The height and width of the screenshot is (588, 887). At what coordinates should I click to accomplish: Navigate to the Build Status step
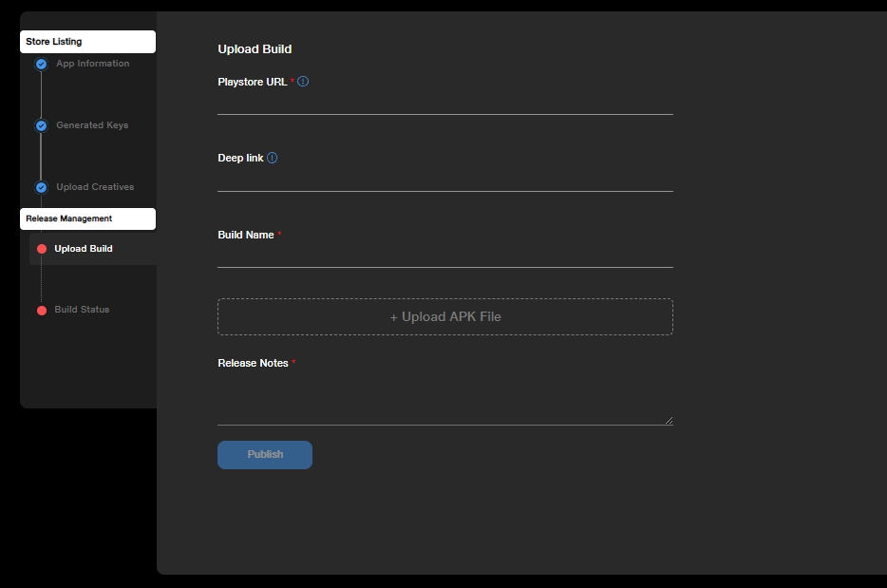click(82, 310)
